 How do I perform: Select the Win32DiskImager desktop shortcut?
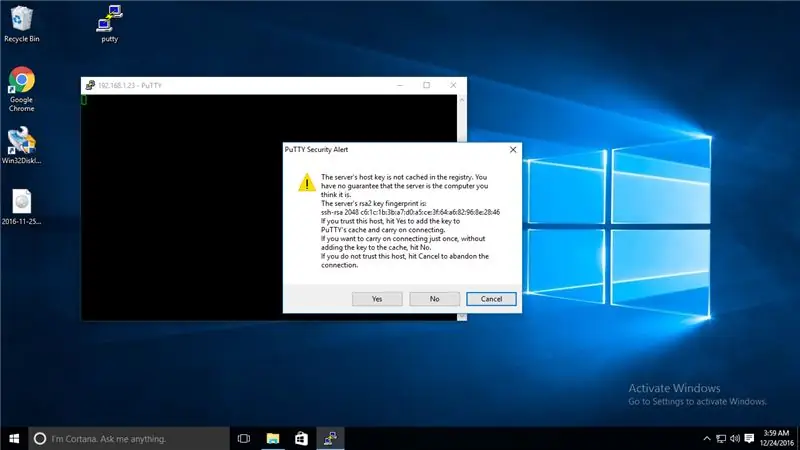21,146
